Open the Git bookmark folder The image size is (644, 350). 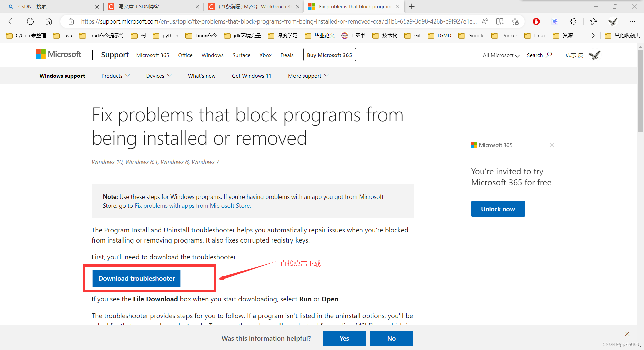click(413, 36)
